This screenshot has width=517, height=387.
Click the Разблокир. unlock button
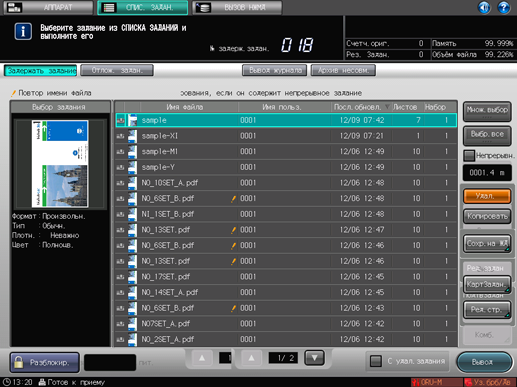(45, 362)
